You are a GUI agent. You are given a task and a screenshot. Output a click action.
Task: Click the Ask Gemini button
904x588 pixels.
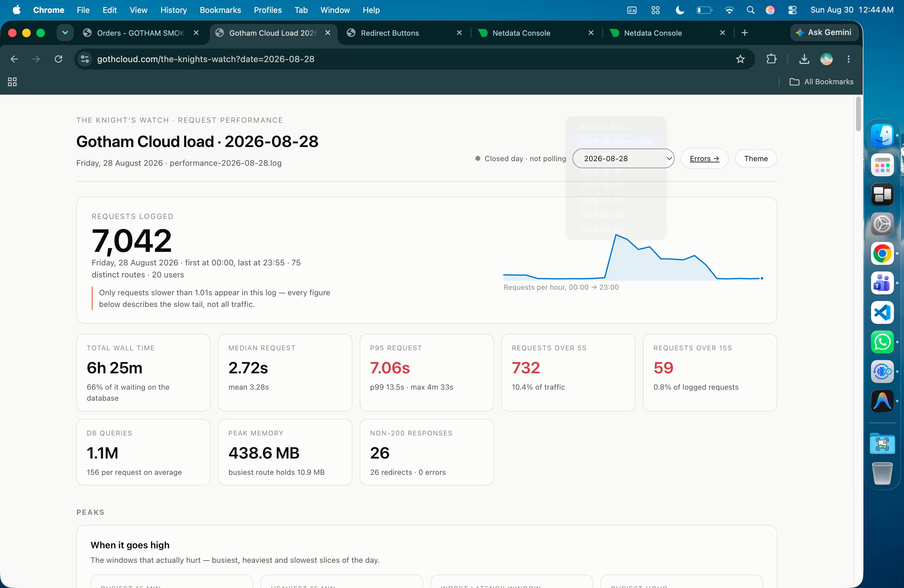823,33
